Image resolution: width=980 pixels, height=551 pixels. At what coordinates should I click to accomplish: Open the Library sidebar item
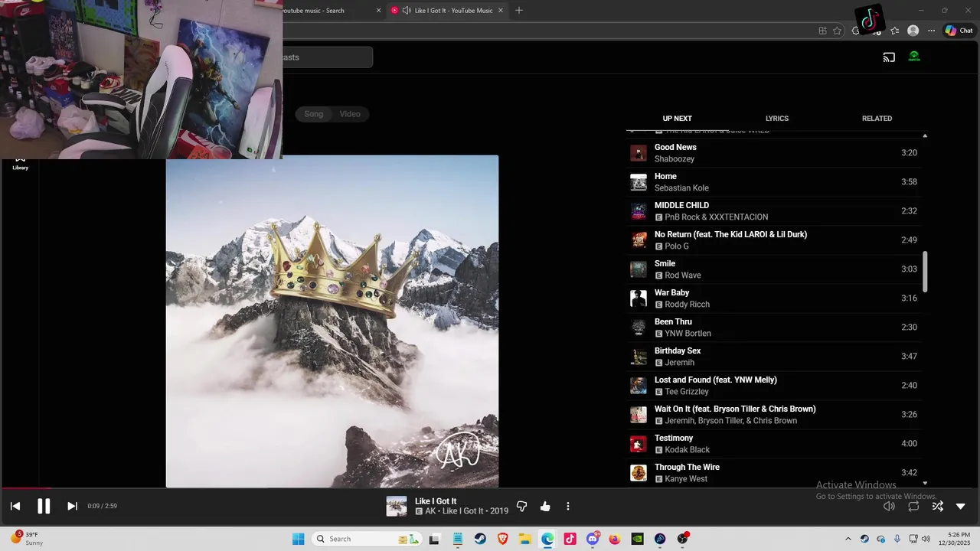coord(20,163)
